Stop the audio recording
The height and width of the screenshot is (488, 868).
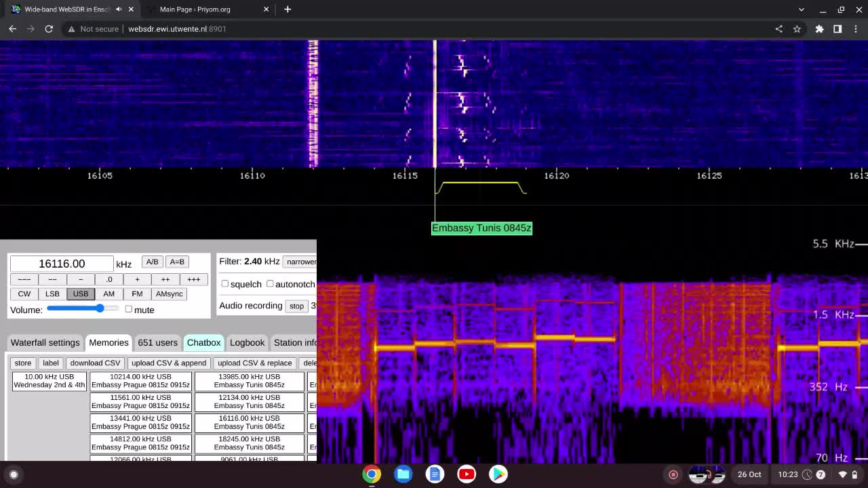[296, 306]
